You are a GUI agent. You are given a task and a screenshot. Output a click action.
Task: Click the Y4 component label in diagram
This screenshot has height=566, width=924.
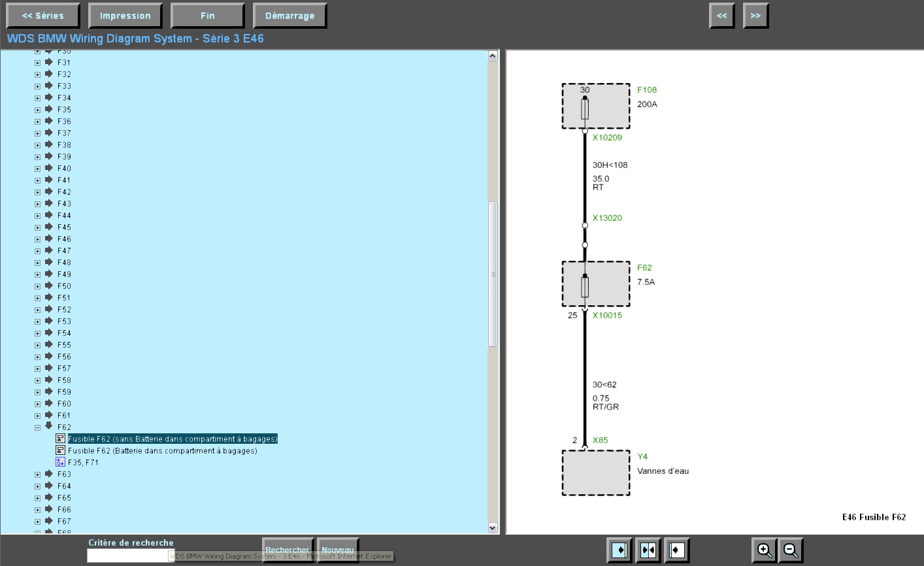(642, 457)
